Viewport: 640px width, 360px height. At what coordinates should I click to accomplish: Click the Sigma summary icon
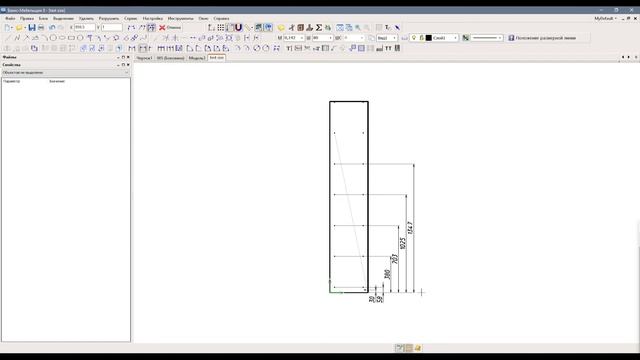[x=319, y=27]
